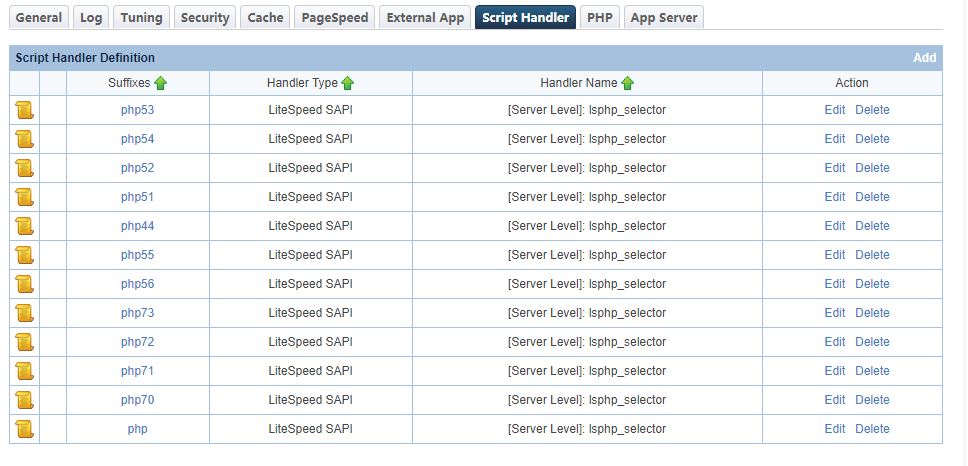Edit the php70 handler entry
This screenshot has height=466, width=968.
point(834,400)
